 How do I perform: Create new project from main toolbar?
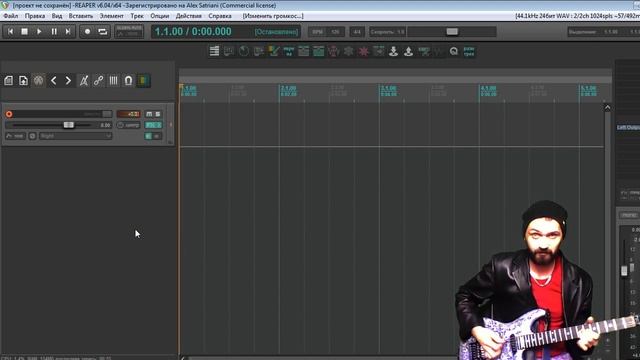click(x=9, y=81)
